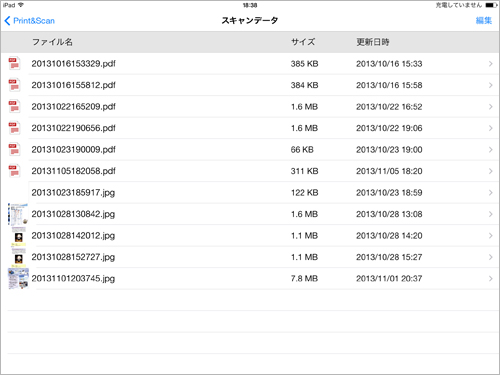Click date 2013/11/05 18:20
Screen dimensions: 500x375
389,171
